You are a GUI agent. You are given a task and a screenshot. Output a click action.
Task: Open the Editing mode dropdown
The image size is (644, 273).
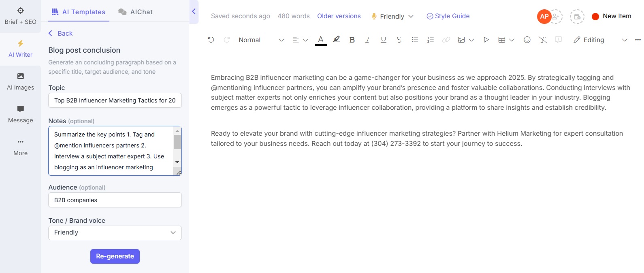click(600, 40)
